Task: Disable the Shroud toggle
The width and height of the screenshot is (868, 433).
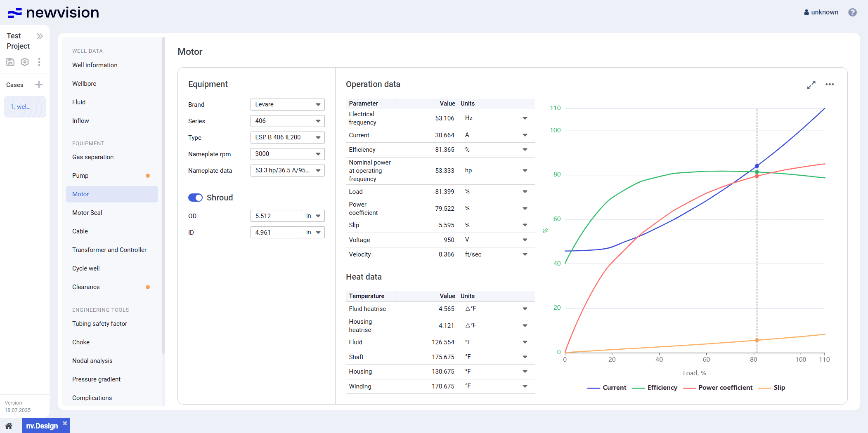Action: [195, 198]
